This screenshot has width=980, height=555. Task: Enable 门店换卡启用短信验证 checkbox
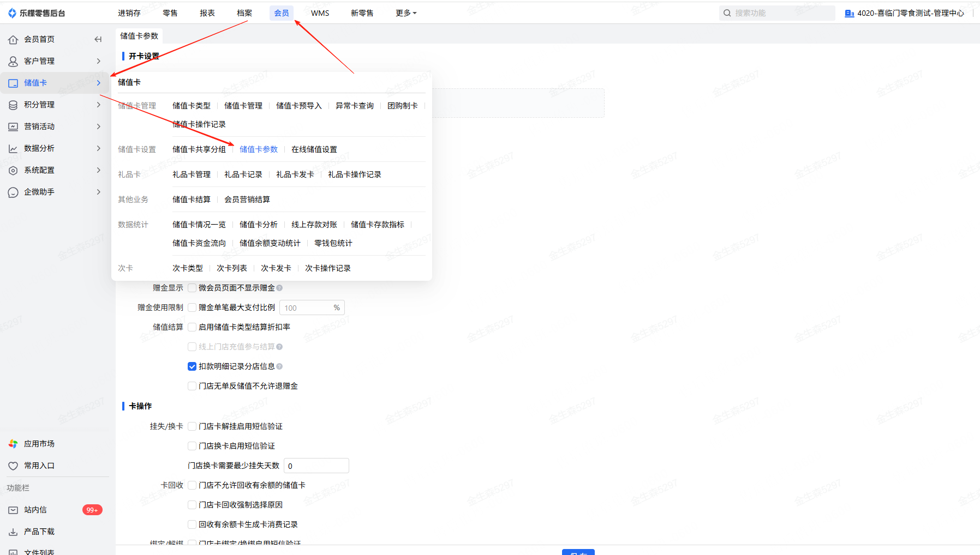[x=192, y=446]
